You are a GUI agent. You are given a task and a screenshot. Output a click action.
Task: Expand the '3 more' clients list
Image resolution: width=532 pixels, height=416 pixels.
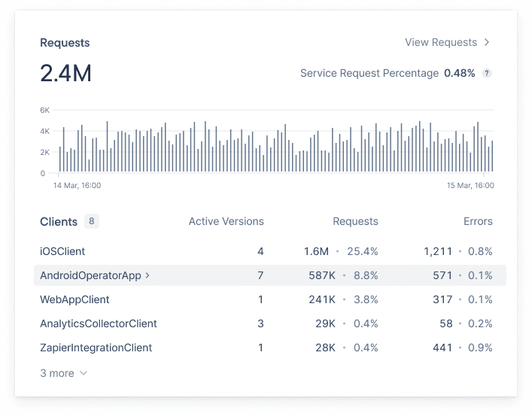tap(57, 373)
